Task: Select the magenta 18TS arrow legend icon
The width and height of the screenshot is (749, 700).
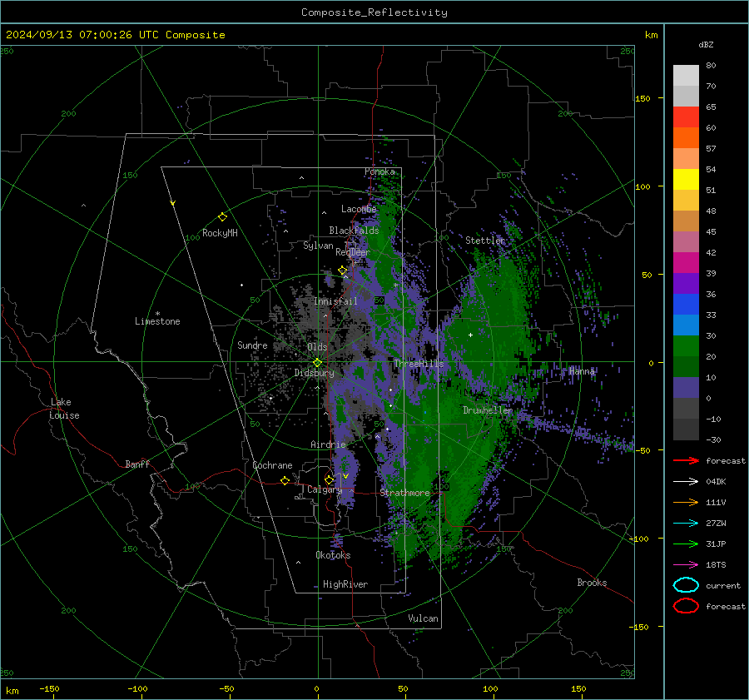Action: [x=686, y=565]
